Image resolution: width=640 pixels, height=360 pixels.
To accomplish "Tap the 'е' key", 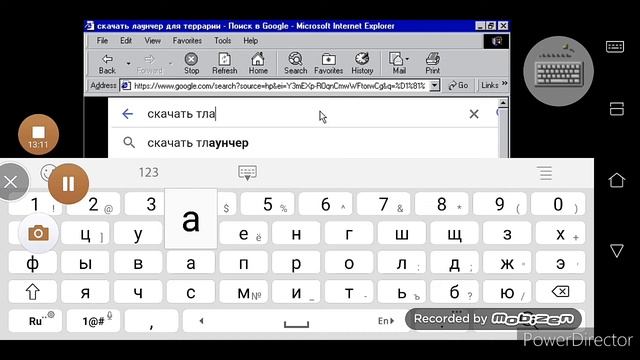I will pos(244,233).
